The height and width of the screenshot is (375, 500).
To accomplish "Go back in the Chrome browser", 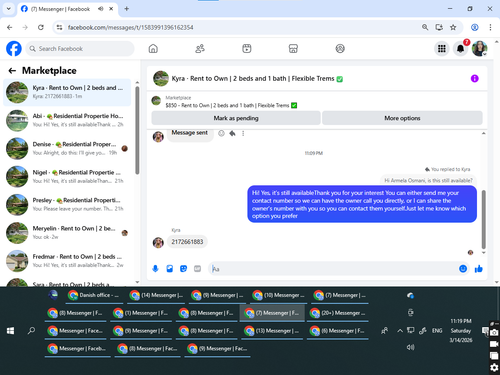I will (10, 27).
